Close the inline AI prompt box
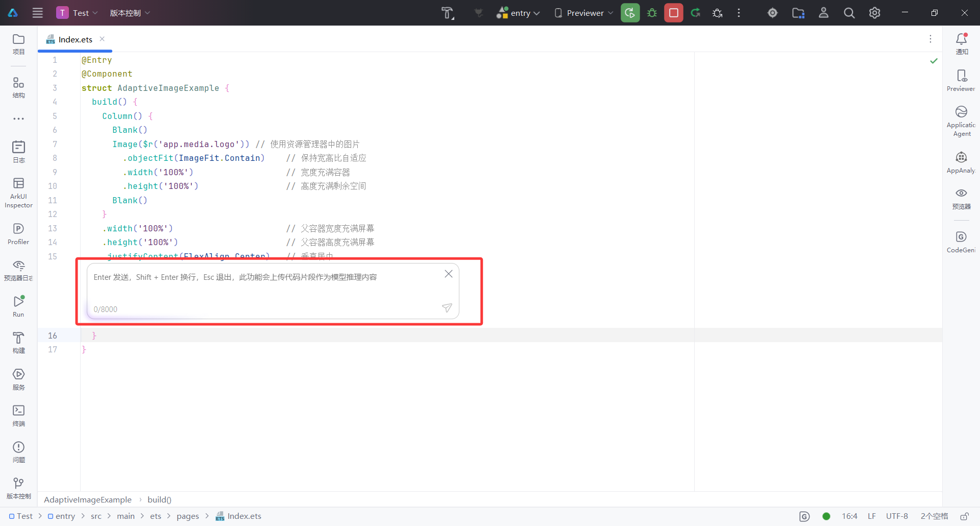 pos(449,274)
